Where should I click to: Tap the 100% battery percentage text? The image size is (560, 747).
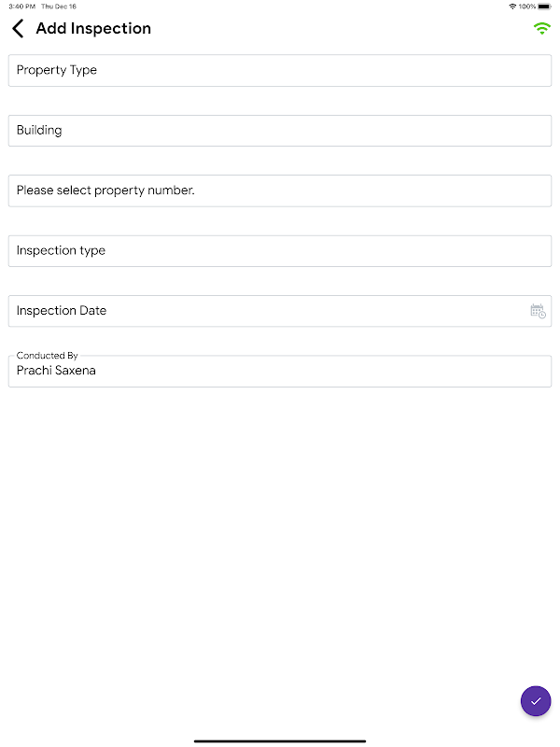527,7
